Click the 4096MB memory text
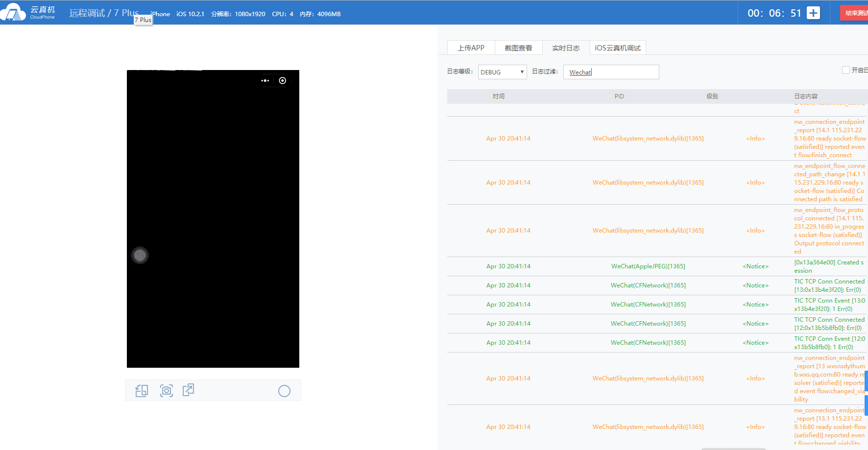 [329, 14]
